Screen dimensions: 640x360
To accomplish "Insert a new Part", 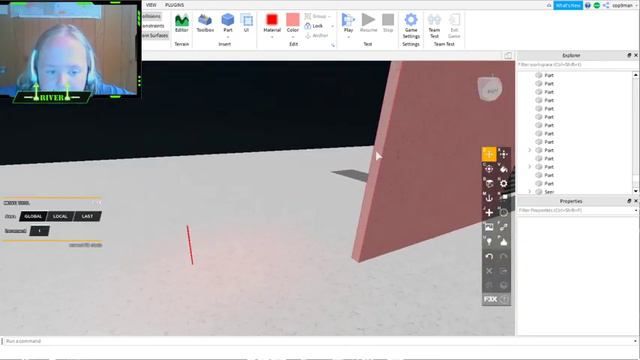I will click(228, 23).
